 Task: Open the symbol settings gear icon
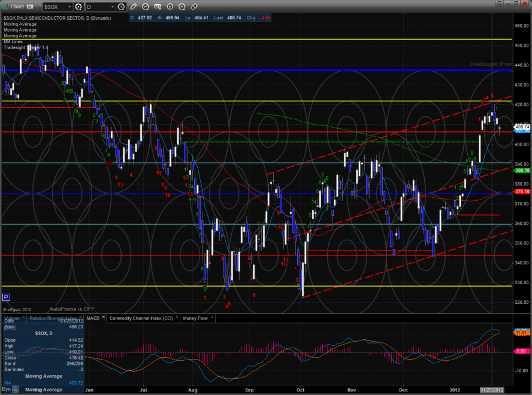pyautogui.click(x=78, y=7)
